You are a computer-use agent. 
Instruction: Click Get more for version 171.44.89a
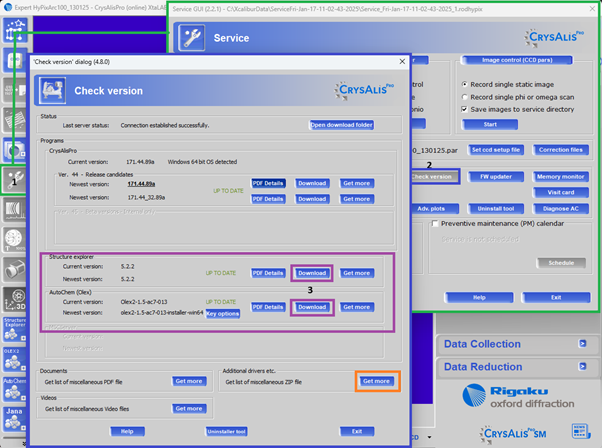(357, 183)
